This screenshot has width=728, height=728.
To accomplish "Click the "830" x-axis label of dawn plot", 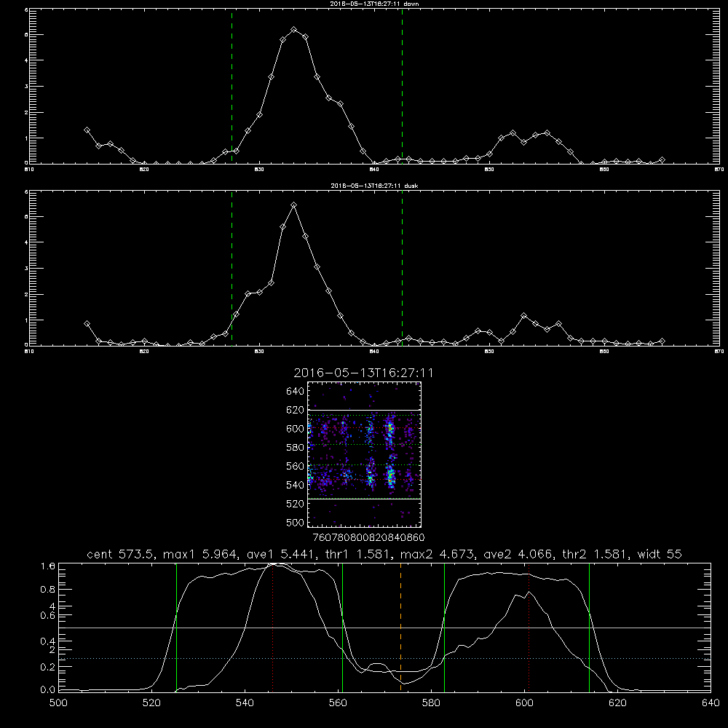I will (x=259, y=170).
